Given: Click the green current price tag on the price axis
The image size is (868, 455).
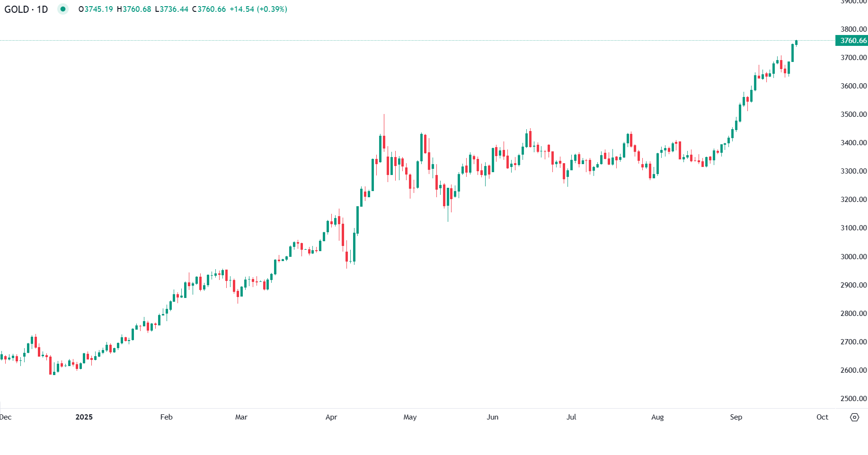Looking at the screenshot, I should pos(852,41).
